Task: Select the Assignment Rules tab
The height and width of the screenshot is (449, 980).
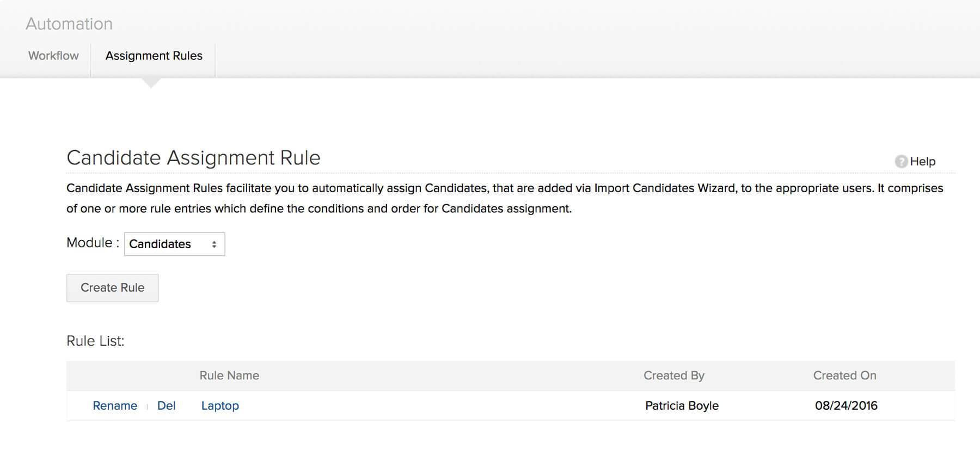Action: (x=154, y=56)
